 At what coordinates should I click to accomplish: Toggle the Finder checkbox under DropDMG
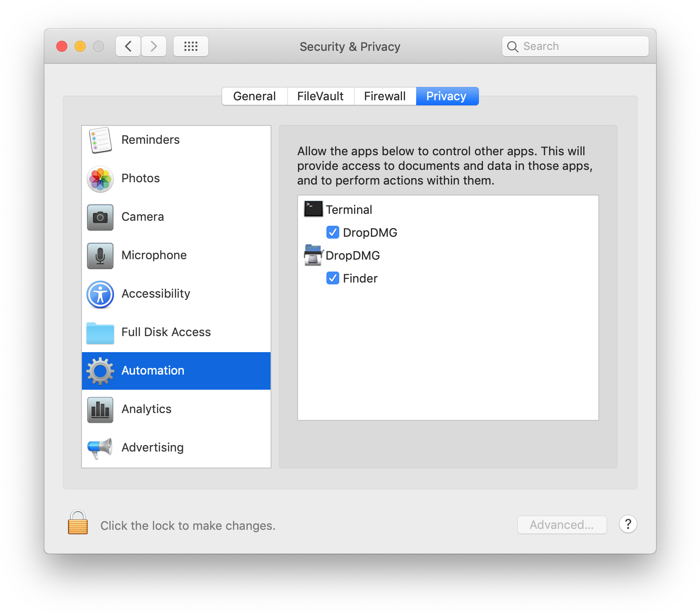tap(333, 278)
